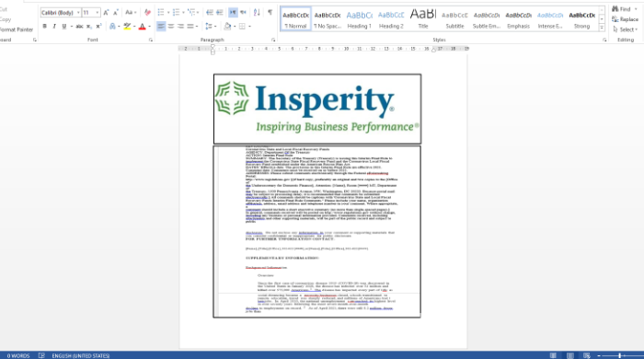Click the Grow Font icon

pyautogui.click(x=106, y=13)
